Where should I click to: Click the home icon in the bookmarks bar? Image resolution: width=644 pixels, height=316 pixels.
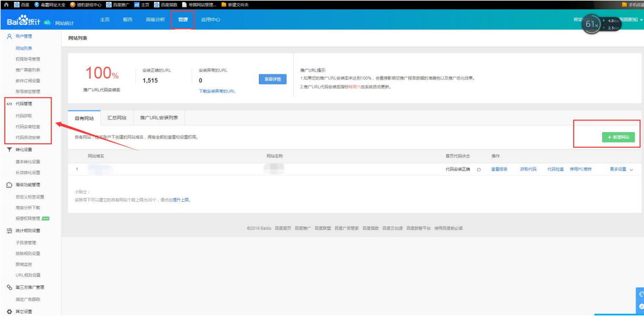tap(6, 5)
